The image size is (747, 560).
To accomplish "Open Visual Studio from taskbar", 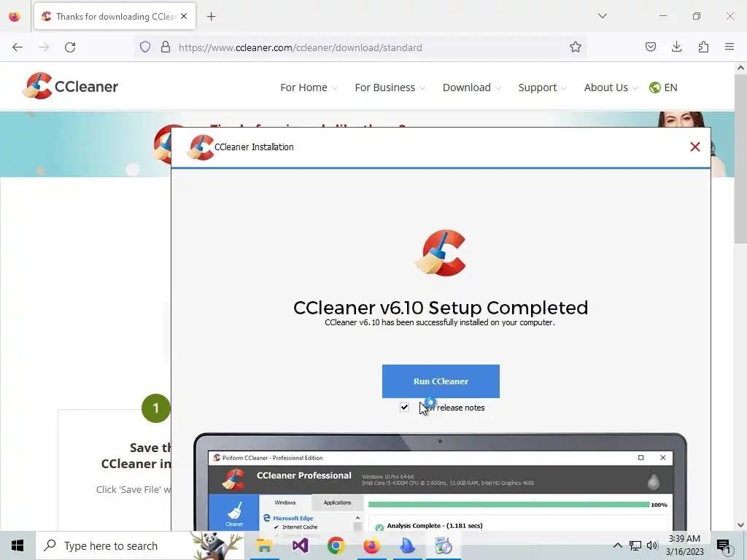I will coord(300,545).
